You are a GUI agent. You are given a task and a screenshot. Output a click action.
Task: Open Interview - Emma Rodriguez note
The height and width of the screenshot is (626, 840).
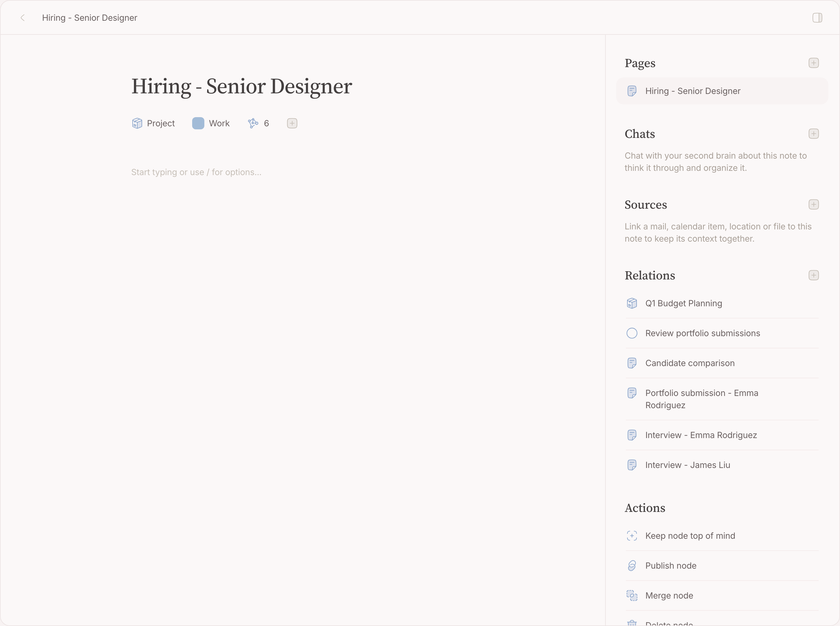(722, 435)
